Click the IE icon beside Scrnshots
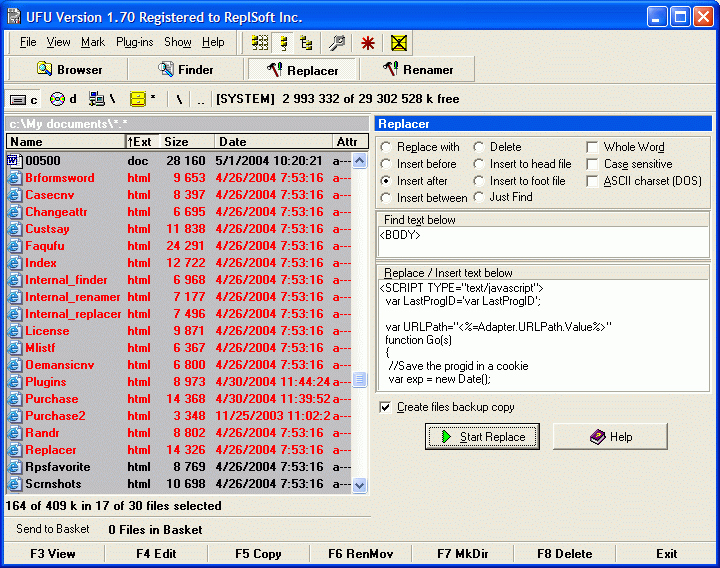720x568 pixels. point(15,484)
